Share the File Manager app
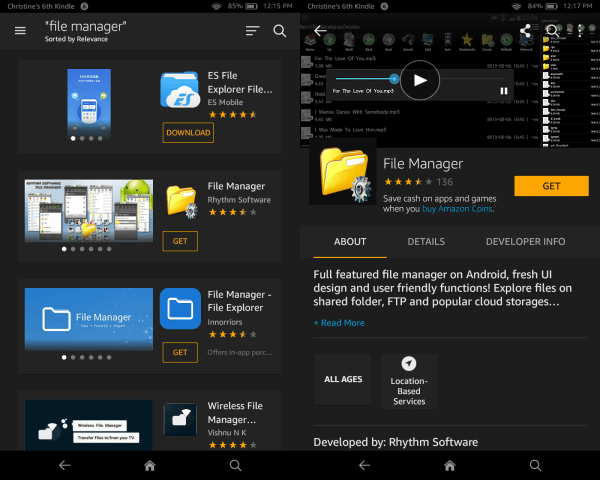 (x=525, y=31)
